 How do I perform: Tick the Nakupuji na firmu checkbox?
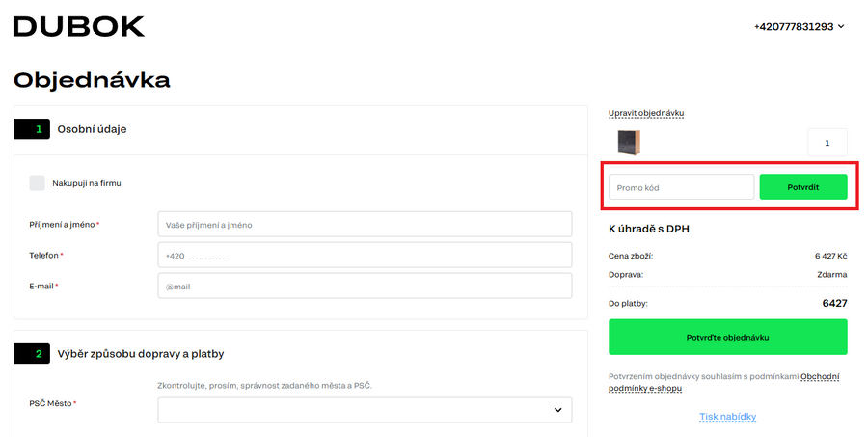point(37,182)
